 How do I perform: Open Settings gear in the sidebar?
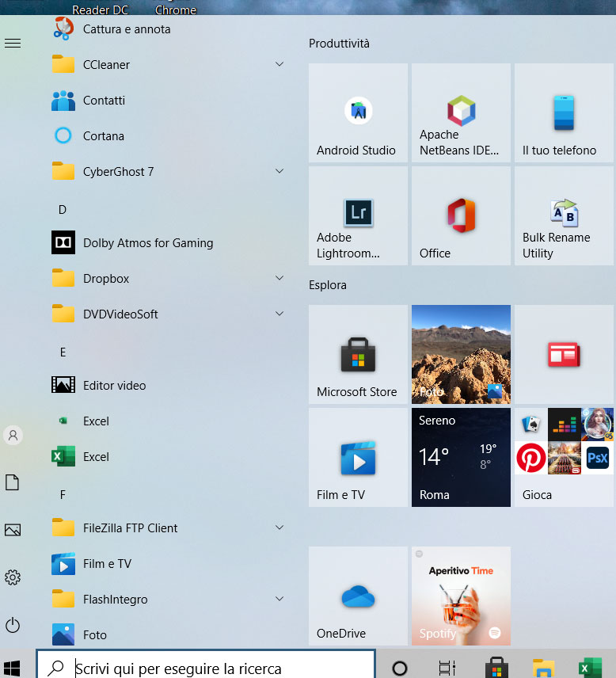point(13,577)
